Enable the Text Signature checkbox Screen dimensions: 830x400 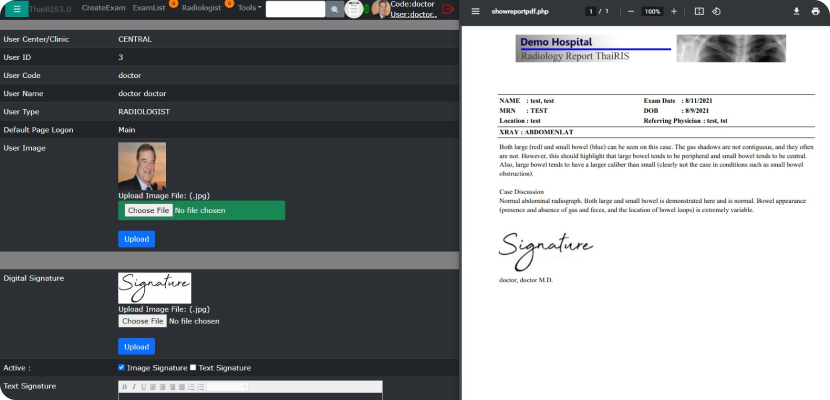click(x=193, y=368)
